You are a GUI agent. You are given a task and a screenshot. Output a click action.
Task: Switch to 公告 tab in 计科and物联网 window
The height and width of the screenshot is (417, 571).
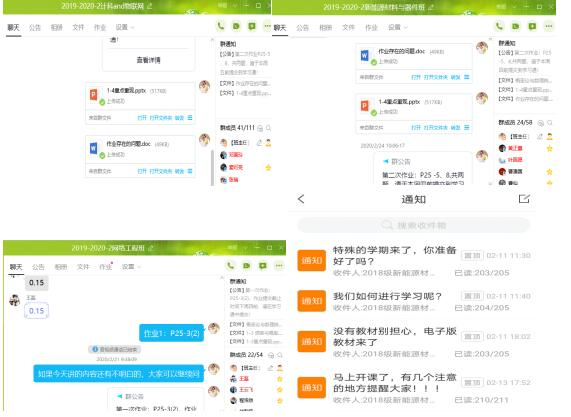tap(35, 27)
